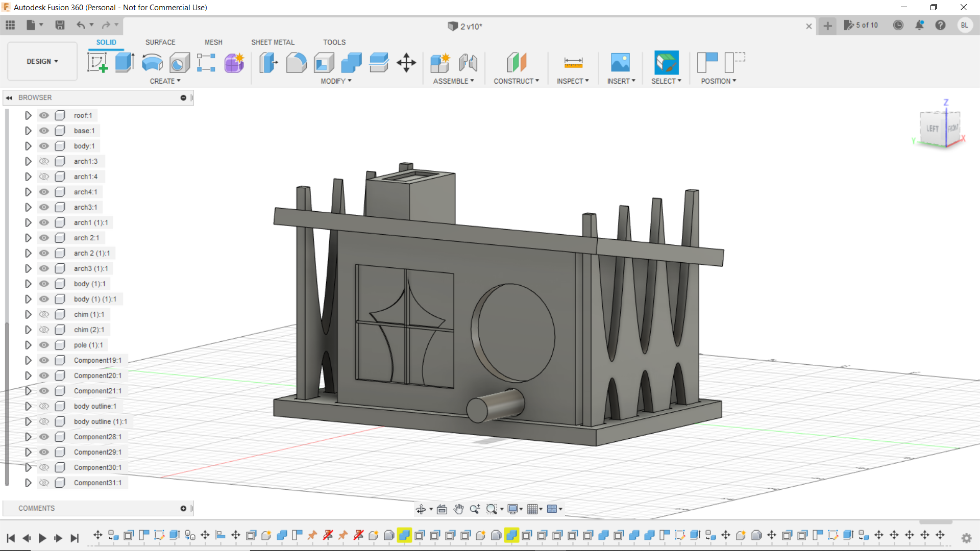
Task: Click the Capture Position icon
Action: click(x=707, y=63)
